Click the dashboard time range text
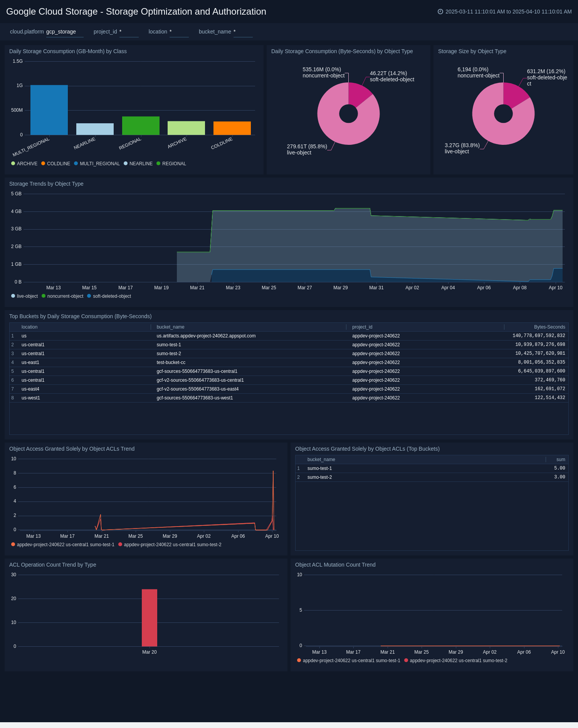578x728 pixels. 508,12
